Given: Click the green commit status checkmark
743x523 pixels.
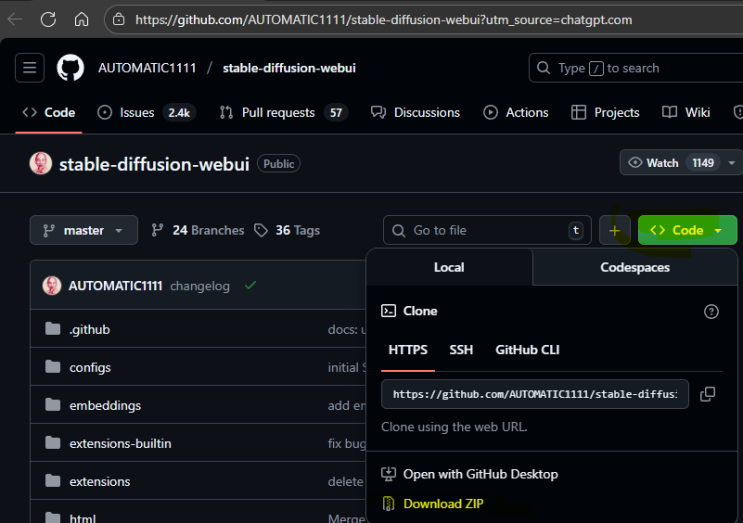Looking at the screenshot, I should pos(251,285).
